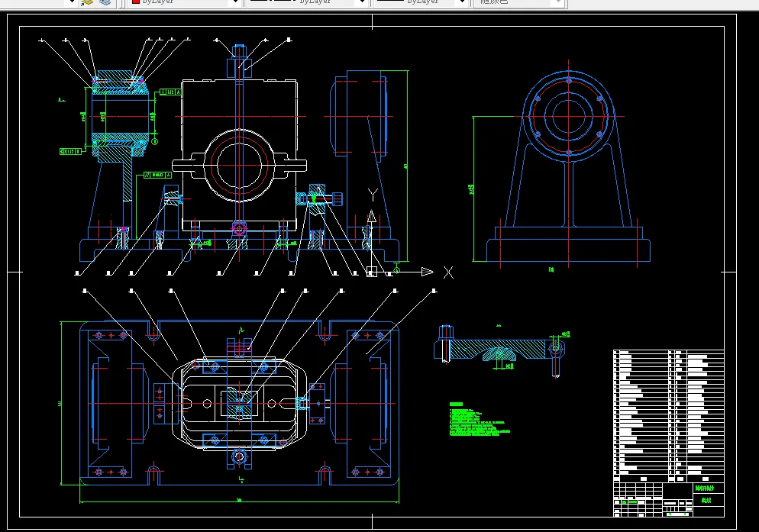Click the layer list dropdown arrow
The image size is (759, 532).
pyautogui.click(x=72, y=2)
